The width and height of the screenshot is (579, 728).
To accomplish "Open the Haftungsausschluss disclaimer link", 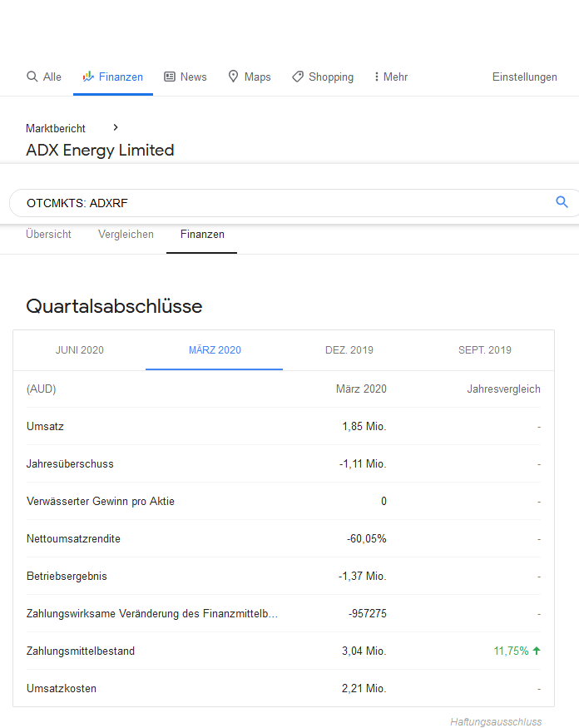I will pos(496,721).
